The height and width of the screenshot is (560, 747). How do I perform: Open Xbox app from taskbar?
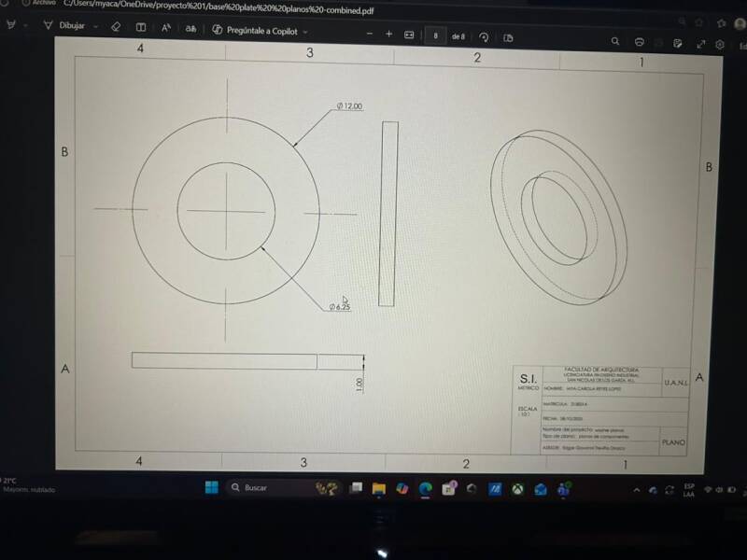[517, 489]
